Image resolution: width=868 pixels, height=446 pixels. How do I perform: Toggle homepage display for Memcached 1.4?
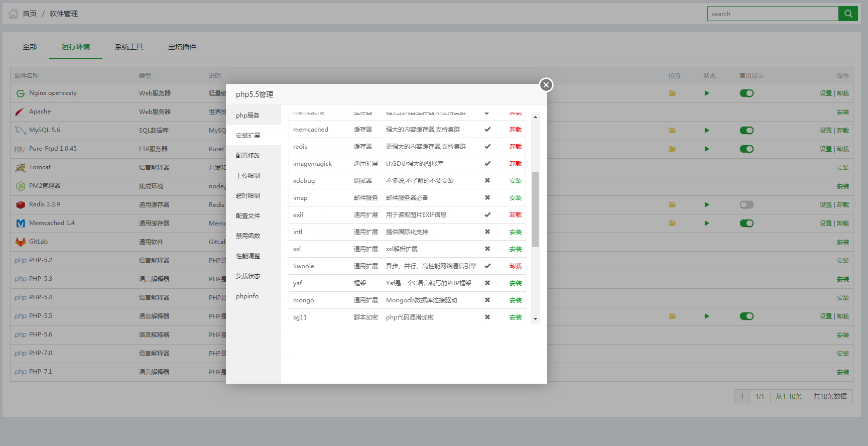pyautogui.click(x=747, y=224)
